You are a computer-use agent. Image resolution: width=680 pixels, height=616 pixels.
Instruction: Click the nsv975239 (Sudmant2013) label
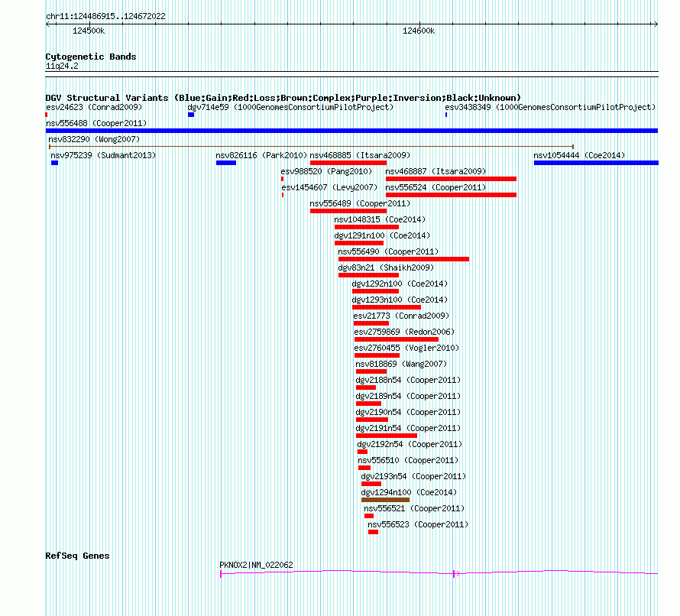click(x=103, y=155)
